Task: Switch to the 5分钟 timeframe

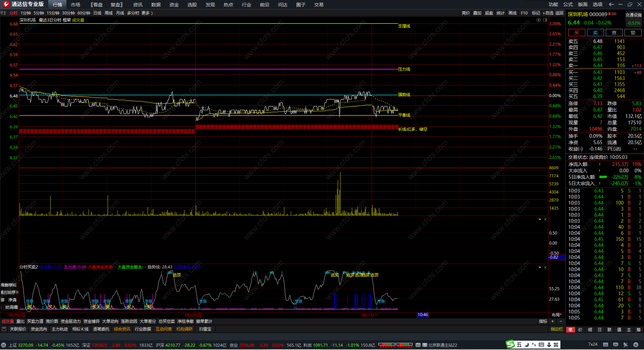Action: pyautogui.click(x=39, y=13)
